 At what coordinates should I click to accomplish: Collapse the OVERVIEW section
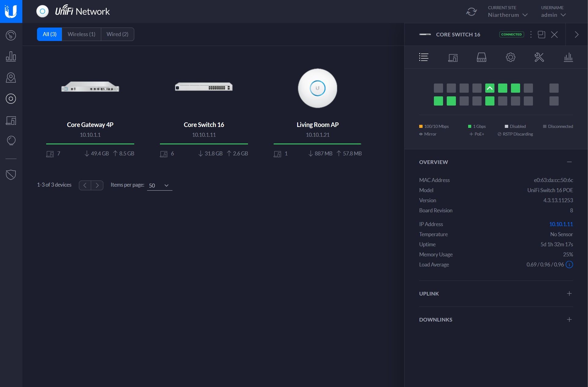click(x=569, y=162)
